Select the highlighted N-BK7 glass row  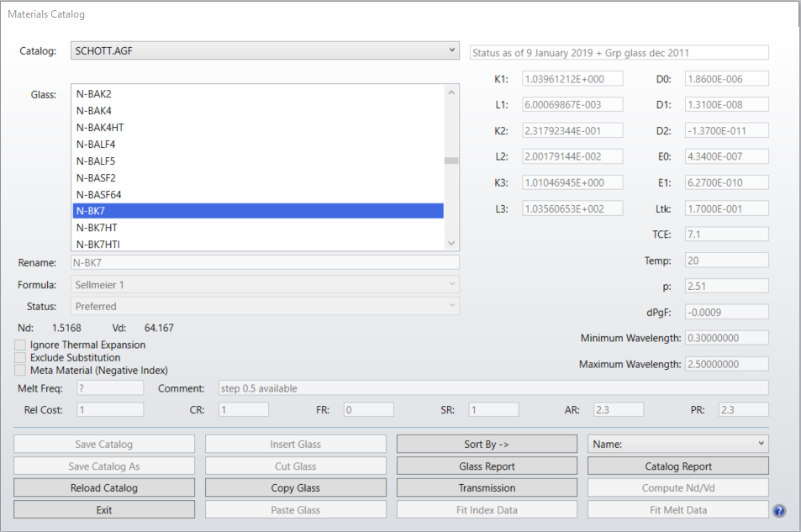point(258,211)
